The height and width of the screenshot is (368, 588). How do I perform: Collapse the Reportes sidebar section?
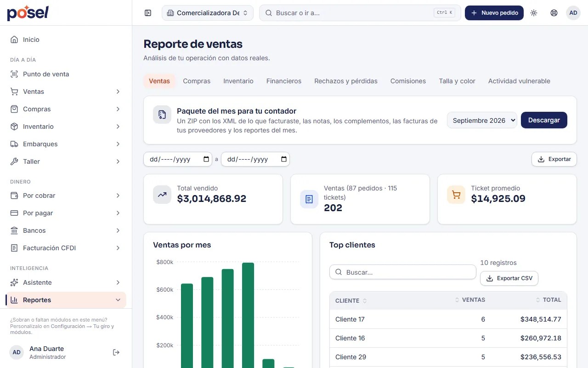118,300
